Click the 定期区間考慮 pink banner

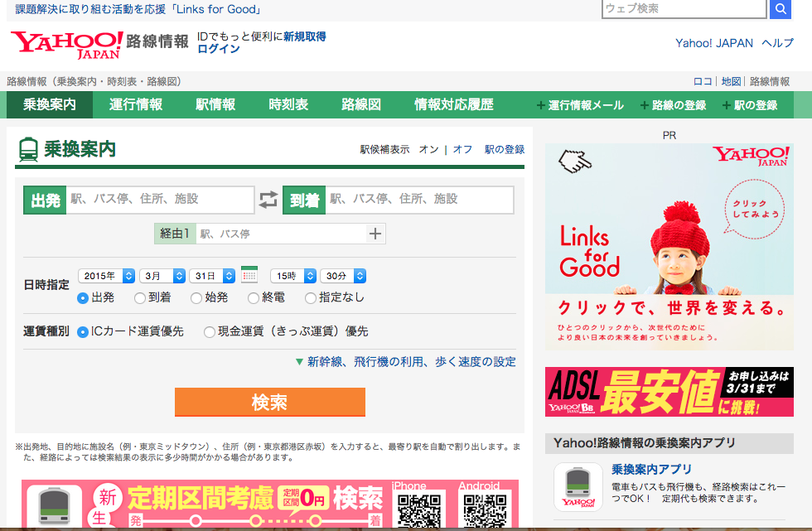(270, 504)
